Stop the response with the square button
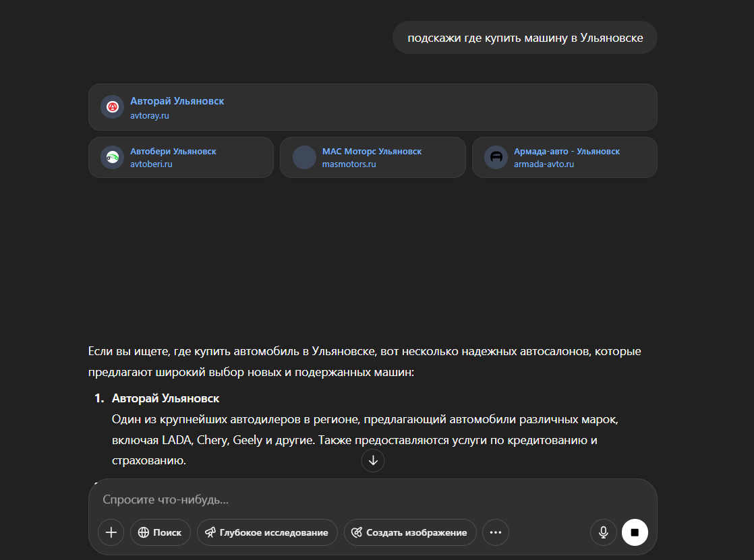This screenshot has width=754, height=560. [x=635, y=532]
